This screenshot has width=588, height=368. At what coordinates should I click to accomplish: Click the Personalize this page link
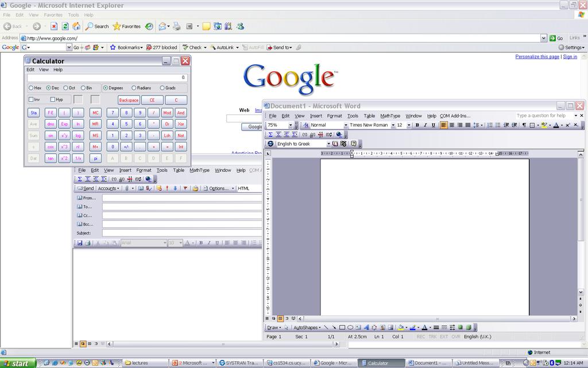point(537,57)
